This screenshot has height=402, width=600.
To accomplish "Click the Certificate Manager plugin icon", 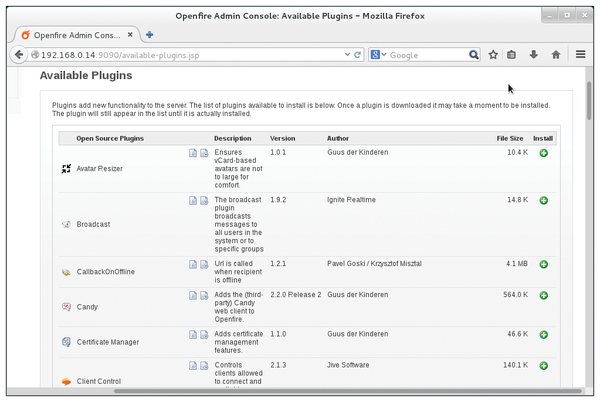I will tap(66, 342).
